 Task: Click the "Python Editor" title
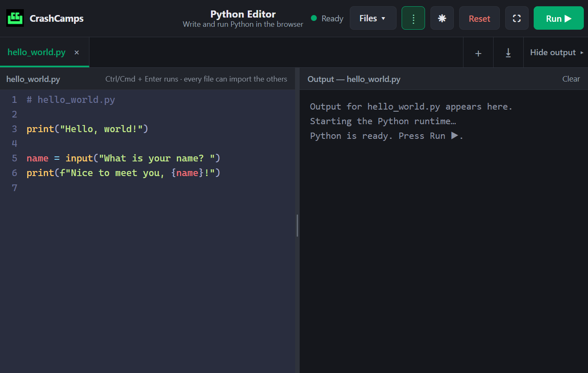coord(243,14)
